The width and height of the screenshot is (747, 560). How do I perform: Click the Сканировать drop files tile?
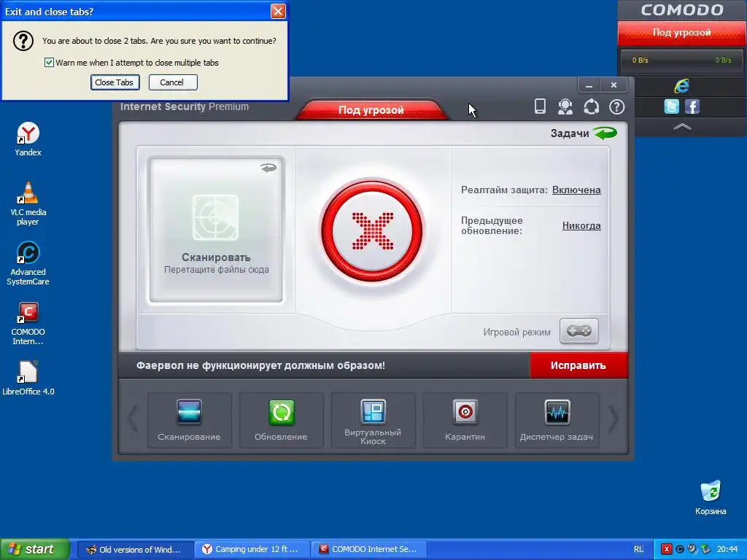[216, 230]
